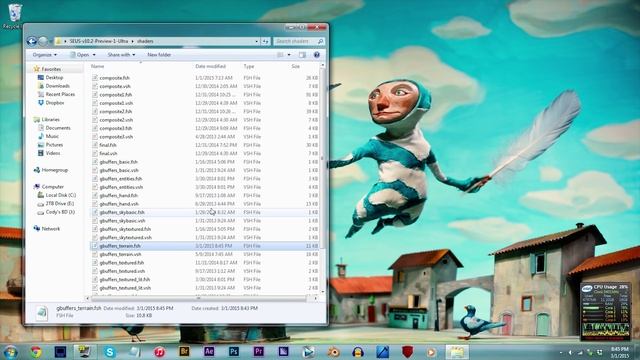
Task: Open the headphones app in the taskbar
Action: point(358,352)
